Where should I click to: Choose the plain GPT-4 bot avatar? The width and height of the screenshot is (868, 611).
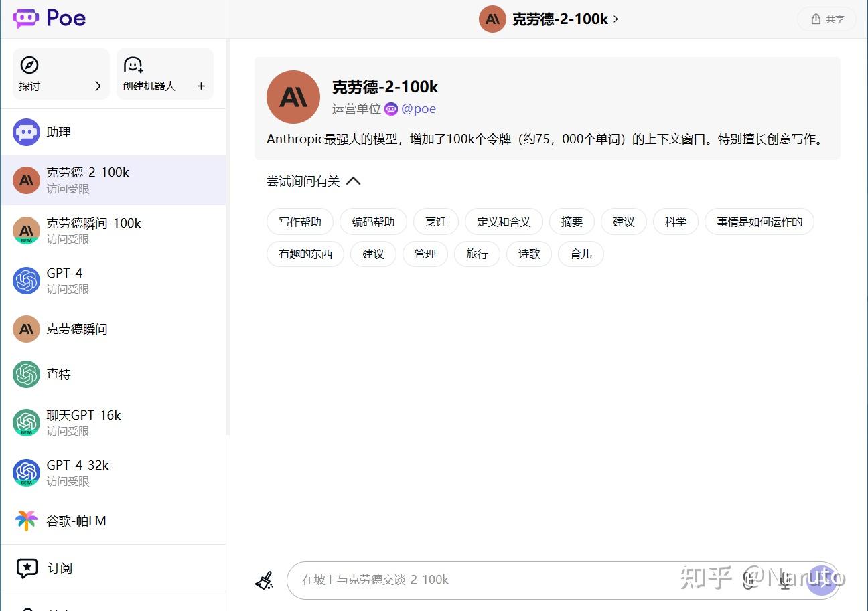click(x=26, y=280)
